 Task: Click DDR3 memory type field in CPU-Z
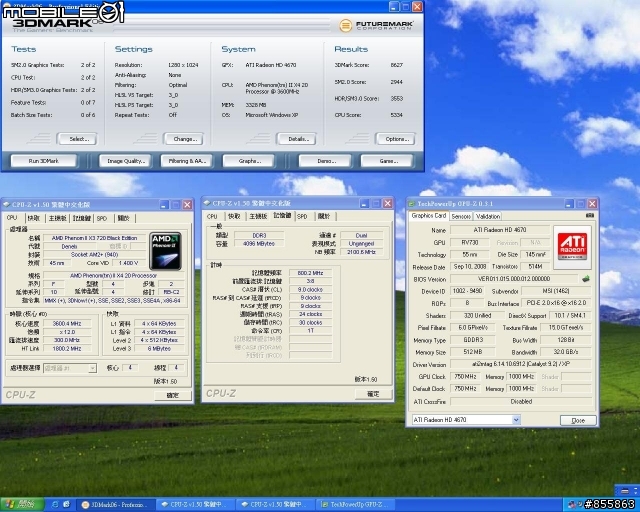pos(259,236)
